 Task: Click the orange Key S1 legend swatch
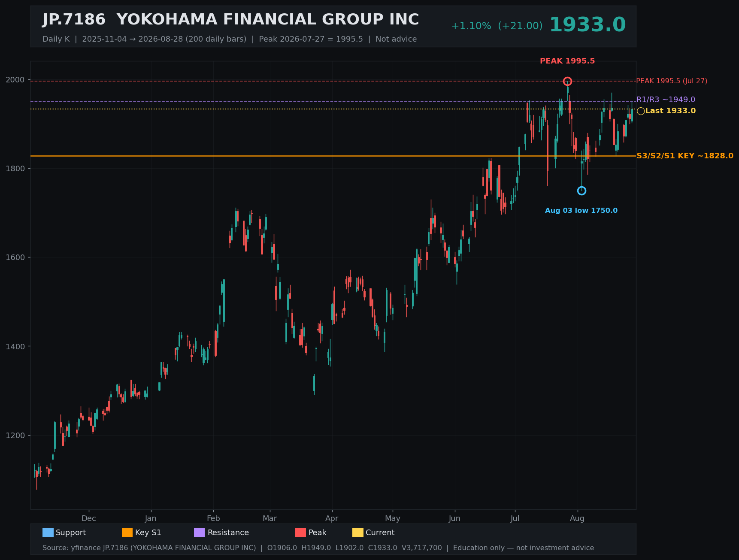pos(127,533)
